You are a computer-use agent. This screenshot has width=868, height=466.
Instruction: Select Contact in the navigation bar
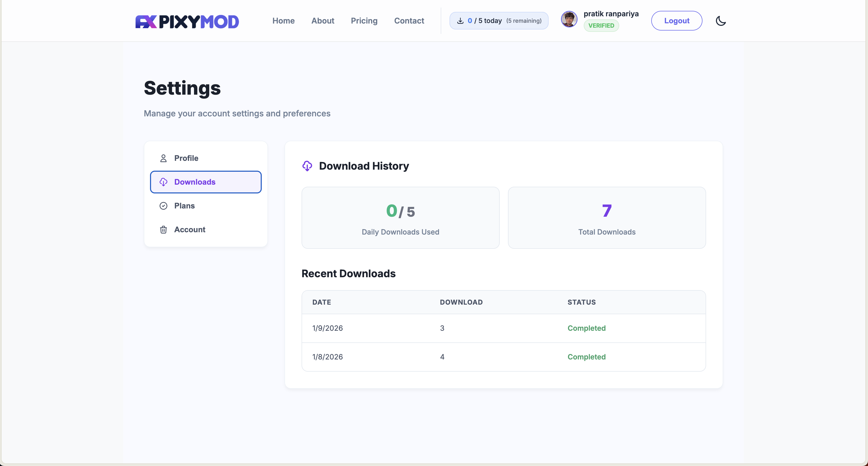(409, 20)
